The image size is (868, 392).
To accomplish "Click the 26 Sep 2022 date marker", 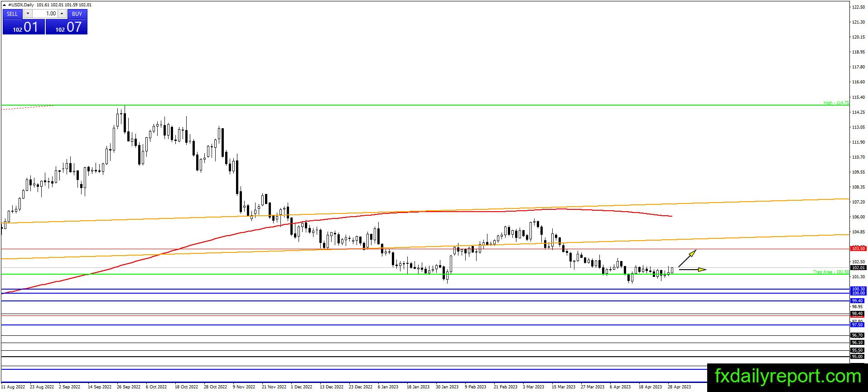I will coord(129,387).
